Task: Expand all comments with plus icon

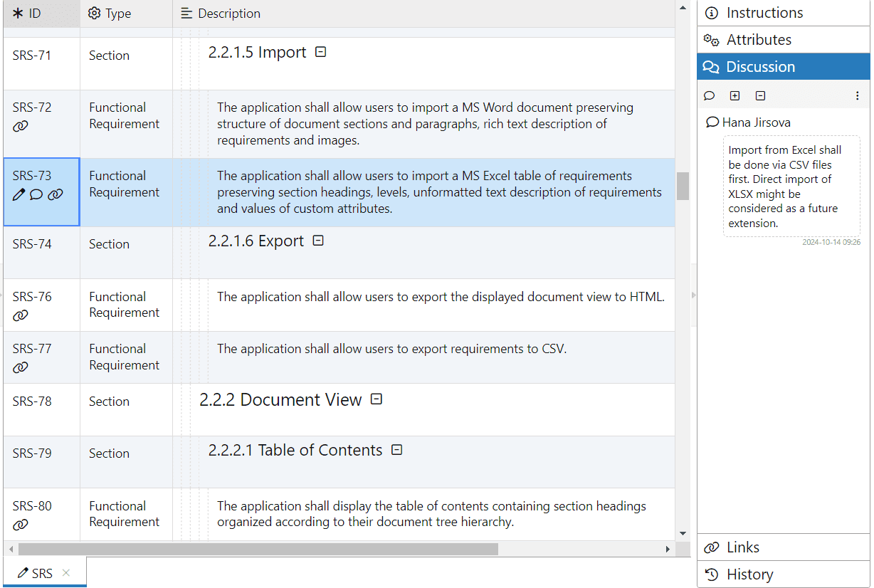Action: [x=735, y=95]
